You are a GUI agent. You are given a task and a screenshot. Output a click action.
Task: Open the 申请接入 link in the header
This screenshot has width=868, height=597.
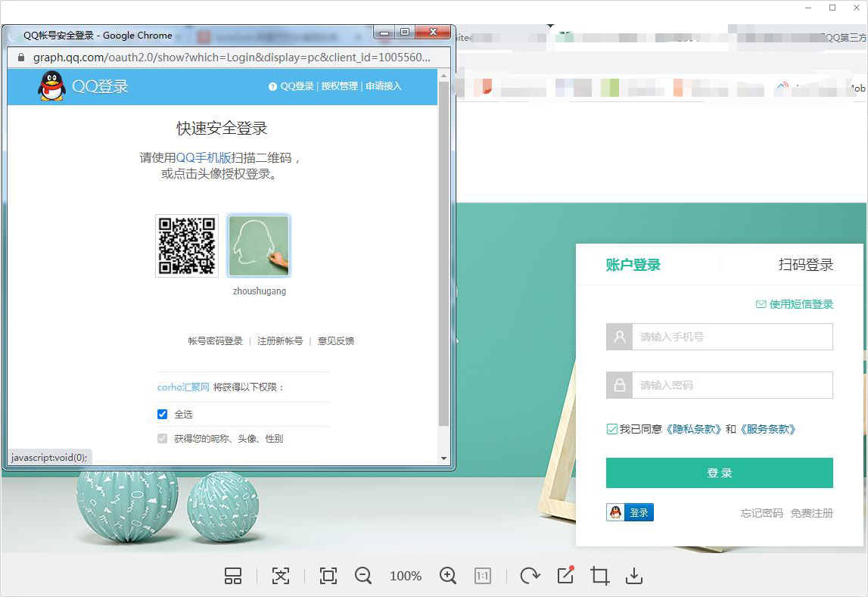pos(384,86)
